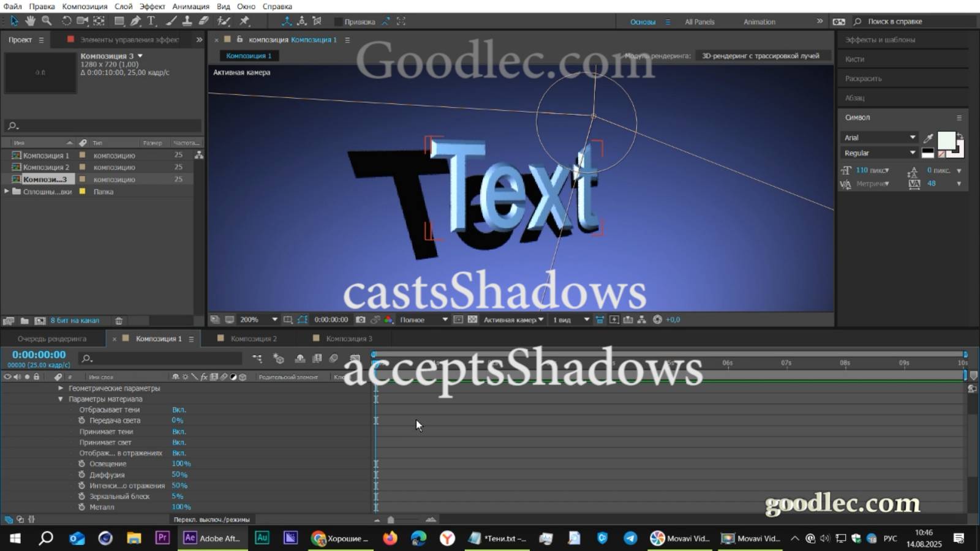Activate the Zoom tool
The height and width of the screenshot is (551, 980).
(47, 21)
